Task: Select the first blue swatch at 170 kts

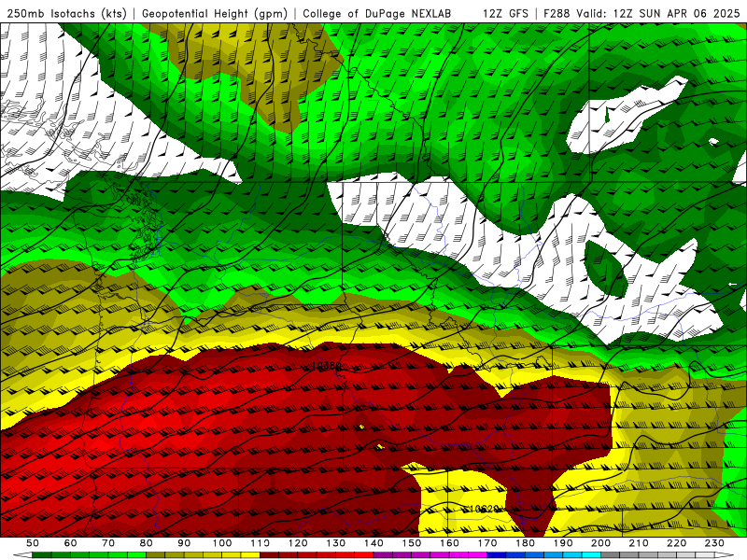Action: click(x=497, y=554)
